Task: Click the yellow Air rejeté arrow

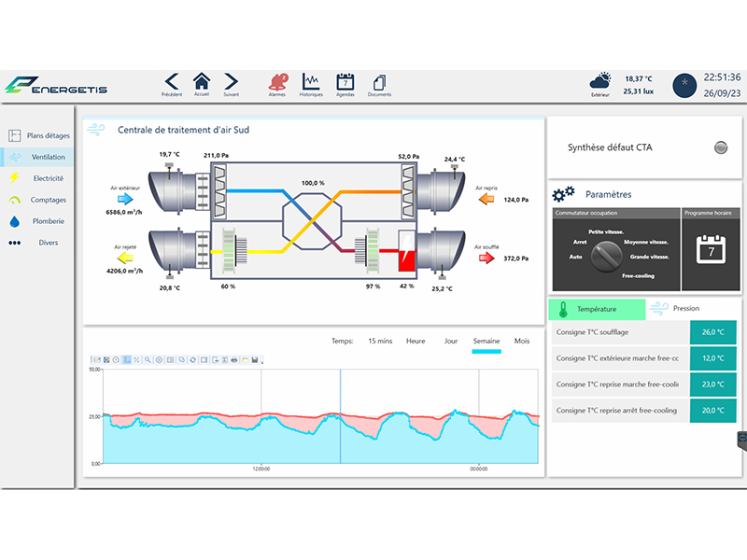Action: [x=125, y=259]
